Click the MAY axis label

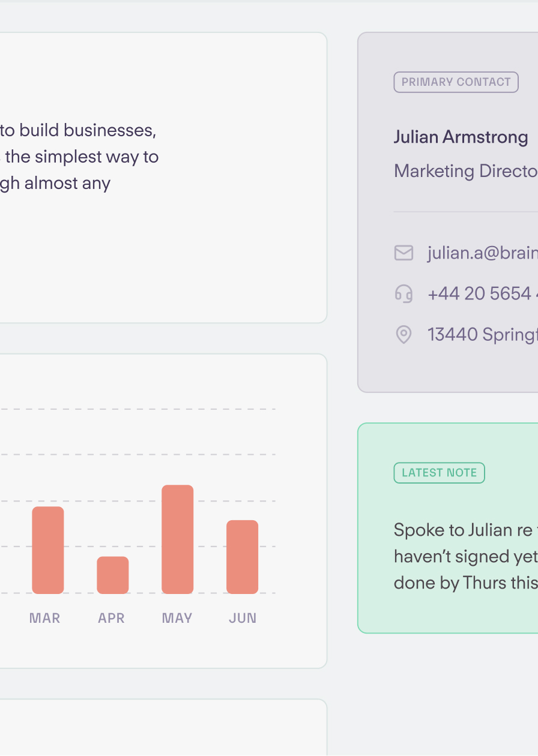[x=177, y=618]
